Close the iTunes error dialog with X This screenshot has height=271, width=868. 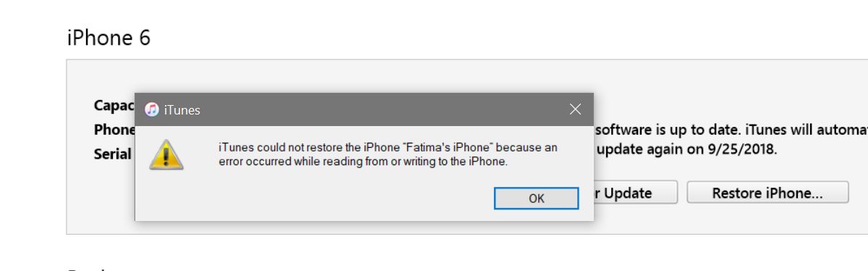[575, 109]
